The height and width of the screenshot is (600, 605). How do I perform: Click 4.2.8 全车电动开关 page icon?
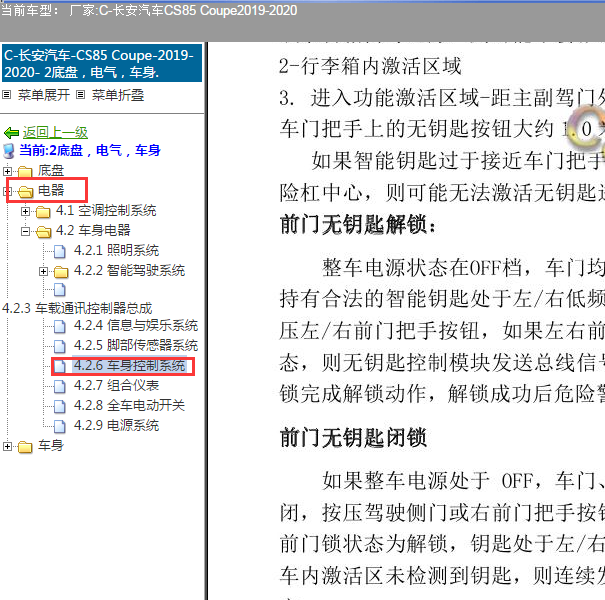(60, 406)
